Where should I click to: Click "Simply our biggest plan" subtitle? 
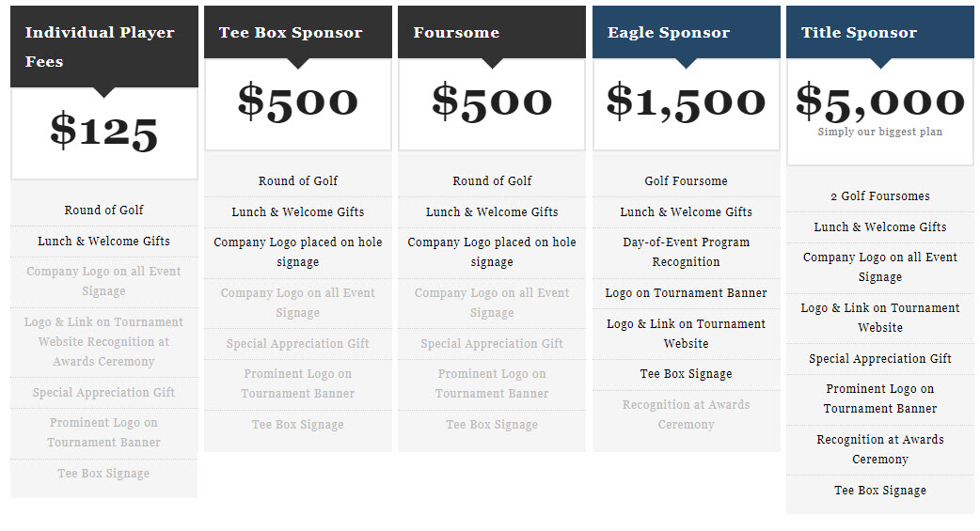coord(879,133)
